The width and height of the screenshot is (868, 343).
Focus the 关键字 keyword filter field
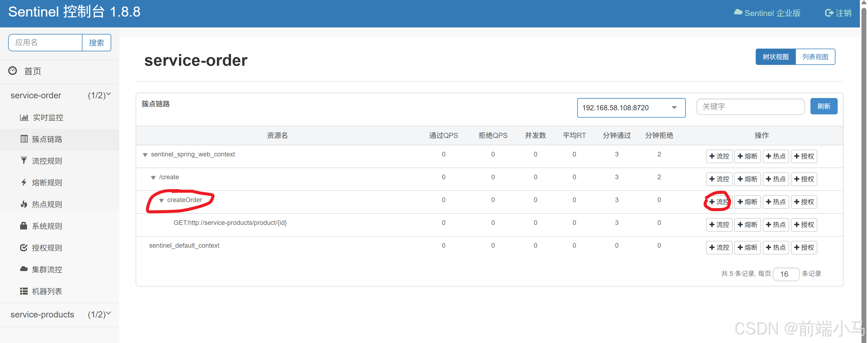click(750, 106)
